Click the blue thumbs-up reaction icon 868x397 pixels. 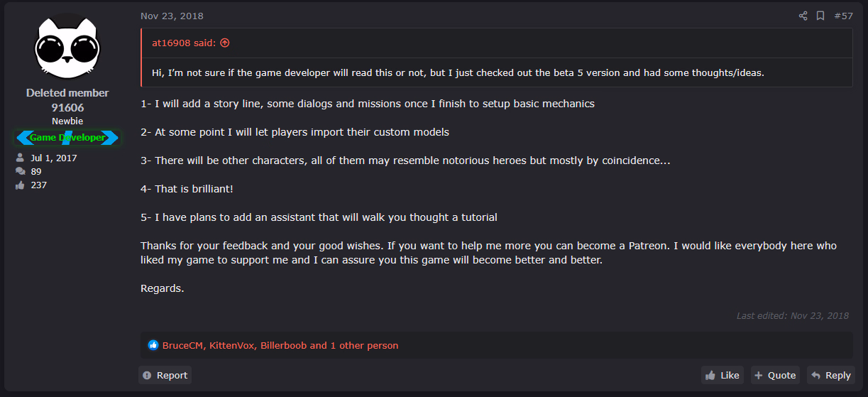point(153,345)
